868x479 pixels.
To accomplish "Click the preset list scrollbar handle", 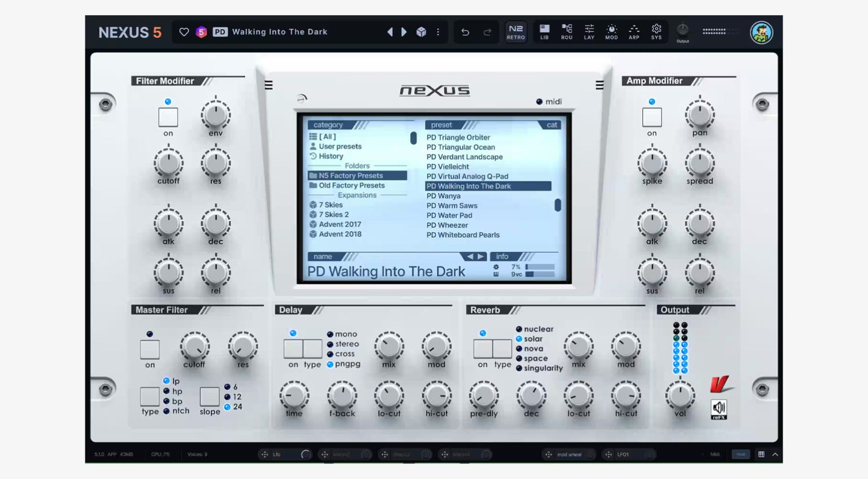I will (558, 205).
